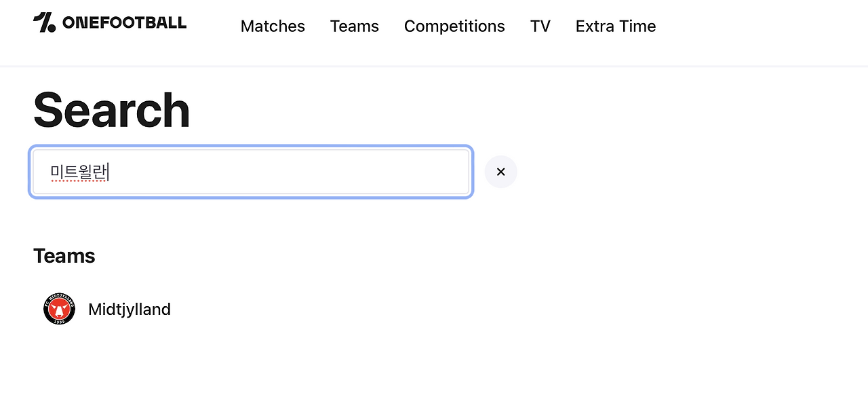Open the FC Midtjylland club crest
The height and width of the screenshot is (410, 868).
click(x=59, y=309)
